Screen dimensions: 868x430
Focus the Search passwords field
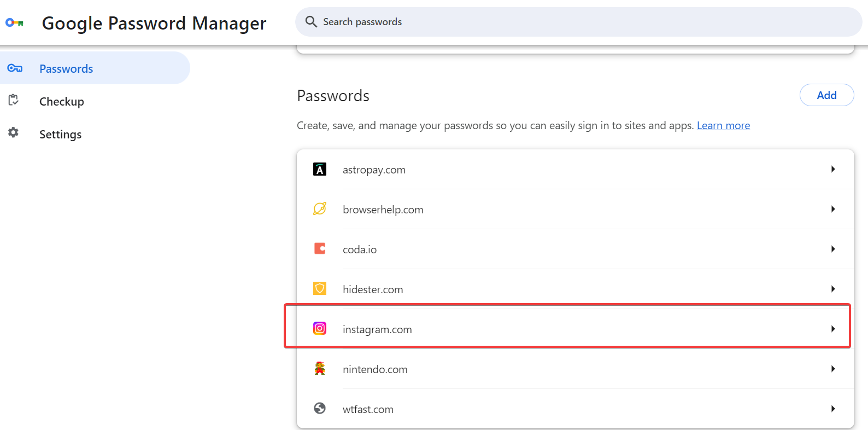click(579, 22)
